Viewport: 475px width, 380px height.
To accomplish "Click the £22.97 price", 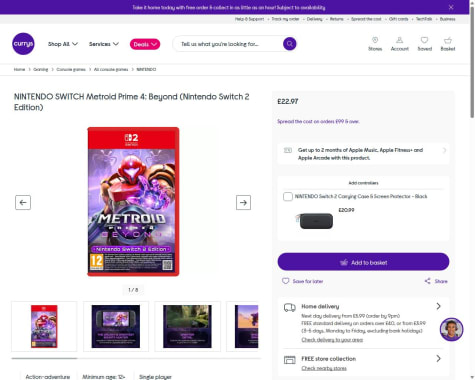I will coord(288,101).
